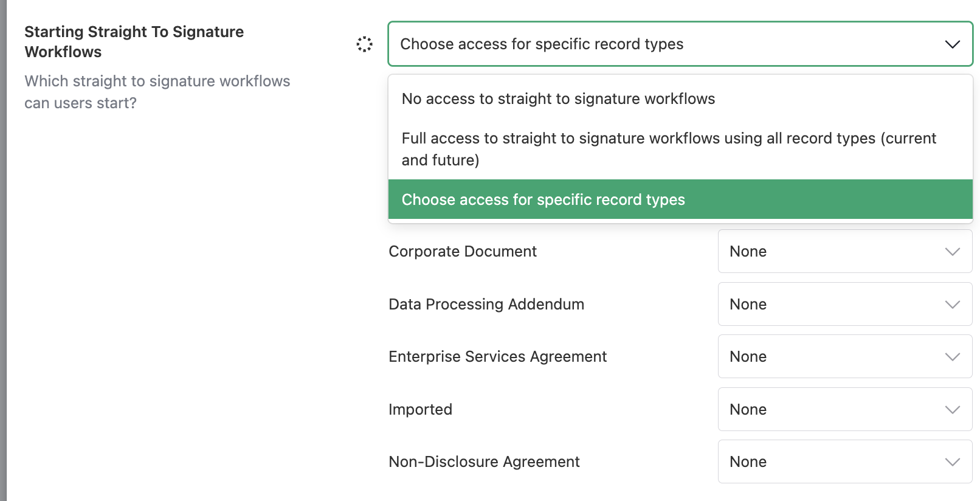980x501 pixels.
Task: Click the chevron in Corporate Document dropdown
Action: 952,252
